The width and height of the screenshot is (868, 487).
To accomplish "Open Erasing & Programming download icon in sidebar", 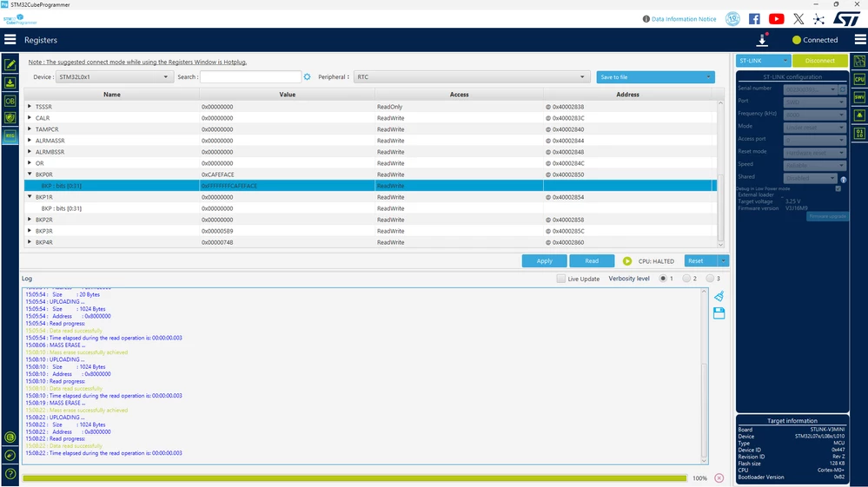I will pos(10,83).
